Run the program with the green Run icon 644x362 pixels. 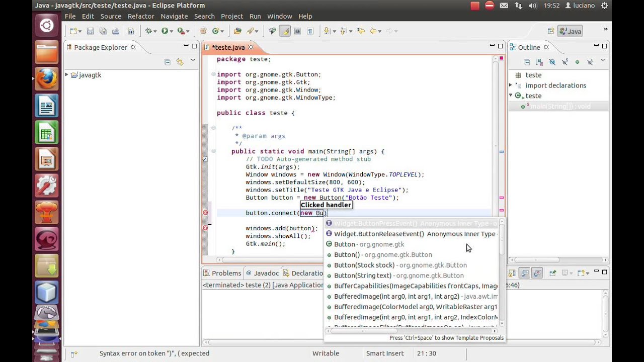(x=165, y=31)
